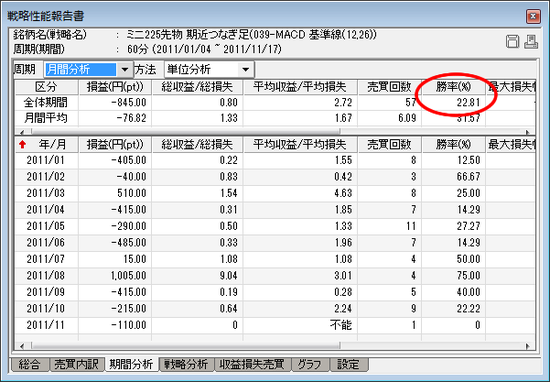
Task: Click right scroll arrow of the monthly table
Action: (x=528, y=346)
